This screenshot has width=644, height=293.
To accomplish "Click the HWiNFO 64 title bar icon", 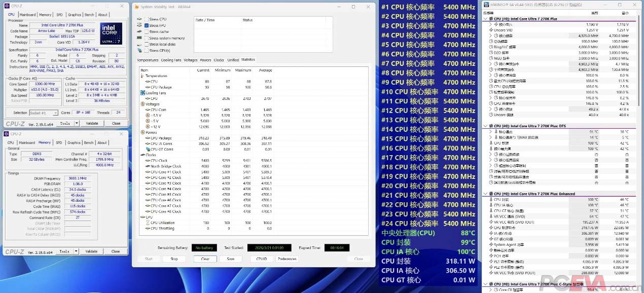I will (x=486, y=5).
